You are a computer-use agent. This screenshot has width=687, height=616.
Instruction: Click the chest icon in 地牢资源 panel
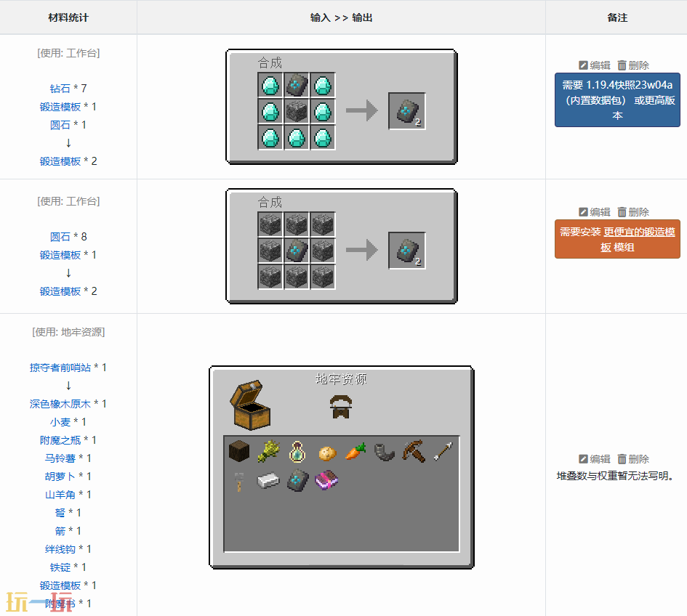(251, 405)
